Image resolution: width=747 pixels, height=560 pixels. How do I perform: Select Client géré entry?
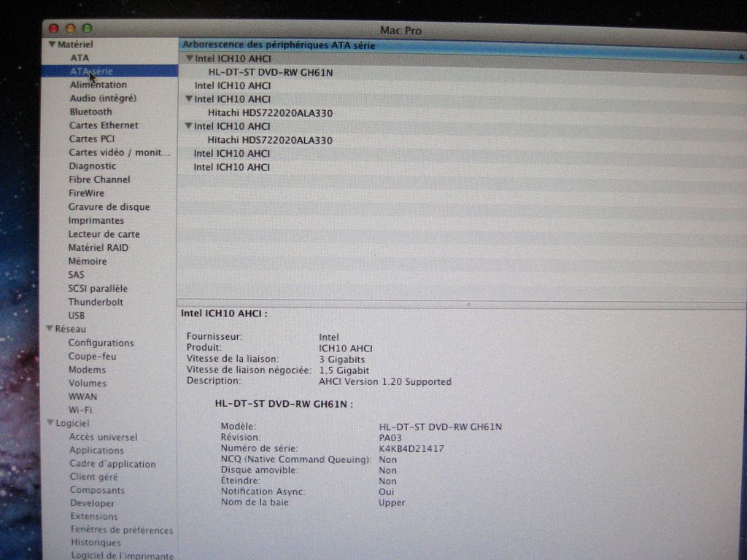point(93,477)
